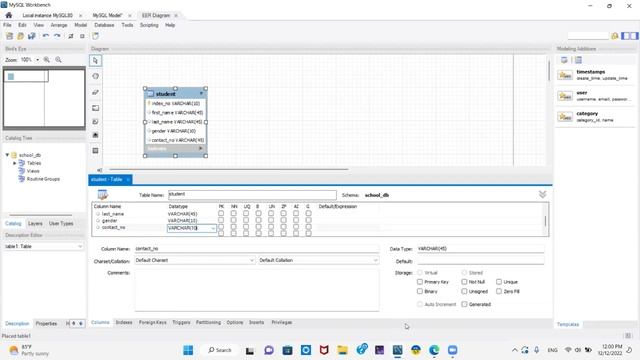Collapse the student table in the diagram
Screen dimensions: 640x360
point(201,93)
